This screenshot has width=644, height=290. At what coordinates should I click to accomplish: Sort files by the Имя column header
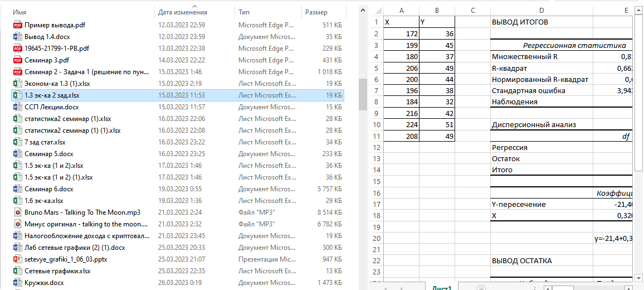[x=82, y=12]
